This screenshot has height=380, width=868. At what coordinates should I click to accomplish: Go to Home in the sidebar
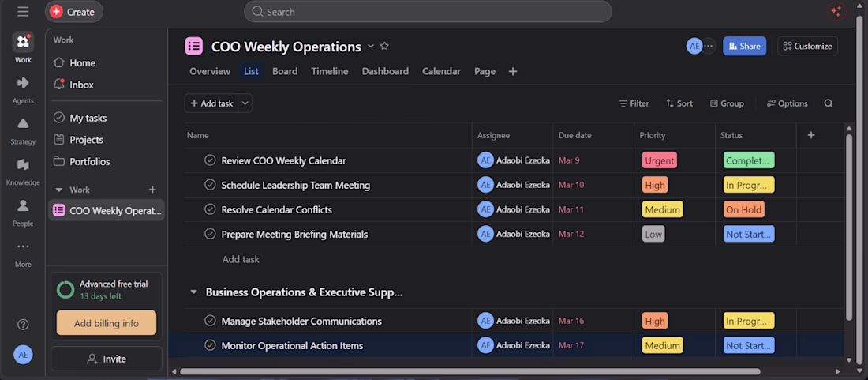(83, 63)
